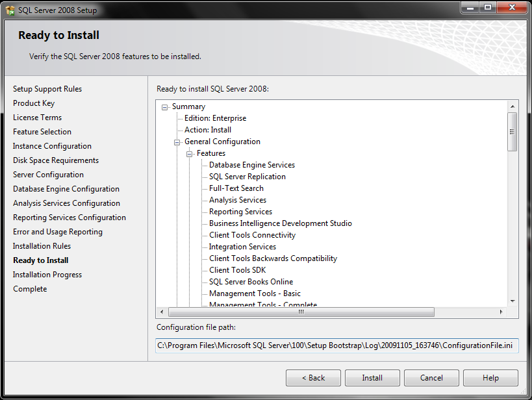Select the Summary tree label
The image size is (532, 400).
188,106
